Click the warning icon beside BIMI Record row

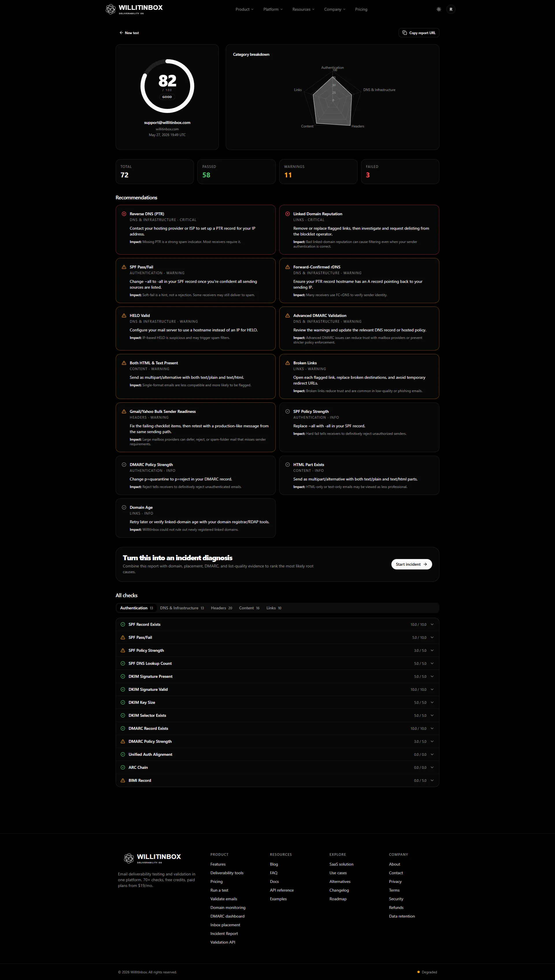coord(123,780)
